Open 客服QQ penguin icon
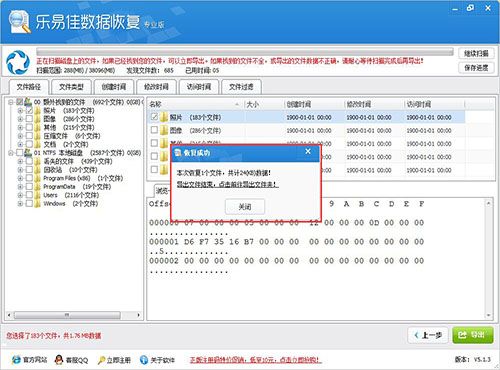This screenshot has width=500, height=370. [59, 360]
